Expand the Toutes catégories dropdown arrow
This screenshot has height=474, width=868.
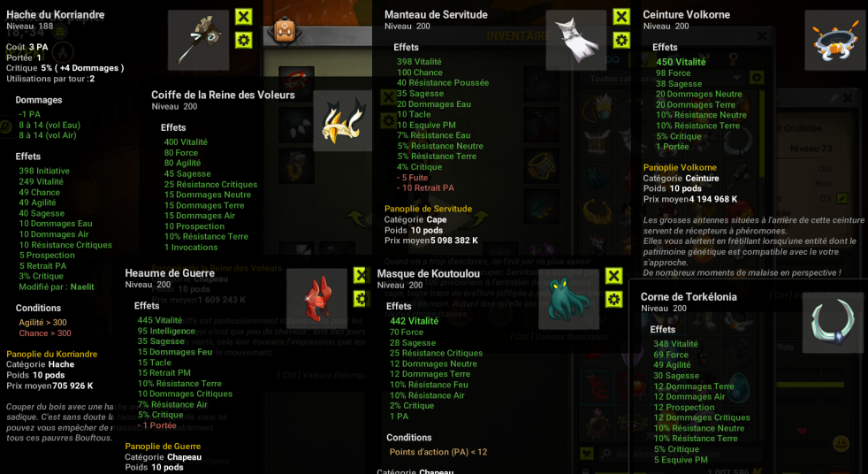[x=736, y=78]
